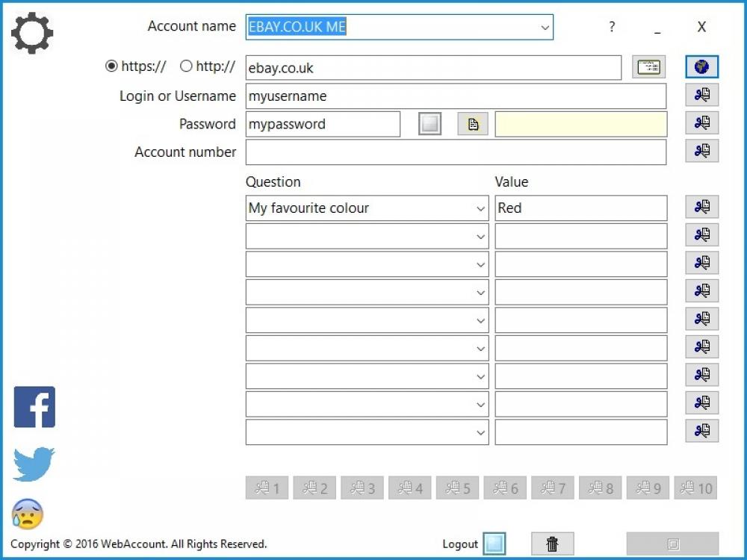Copy the username using its clipboard icon

tap(701, 95)
